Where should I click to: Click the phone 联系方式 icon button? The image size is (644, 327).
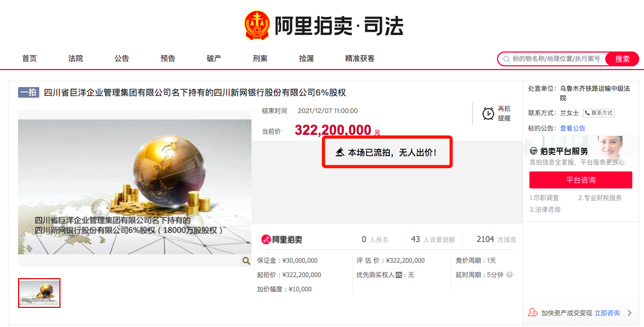(599, 113)
